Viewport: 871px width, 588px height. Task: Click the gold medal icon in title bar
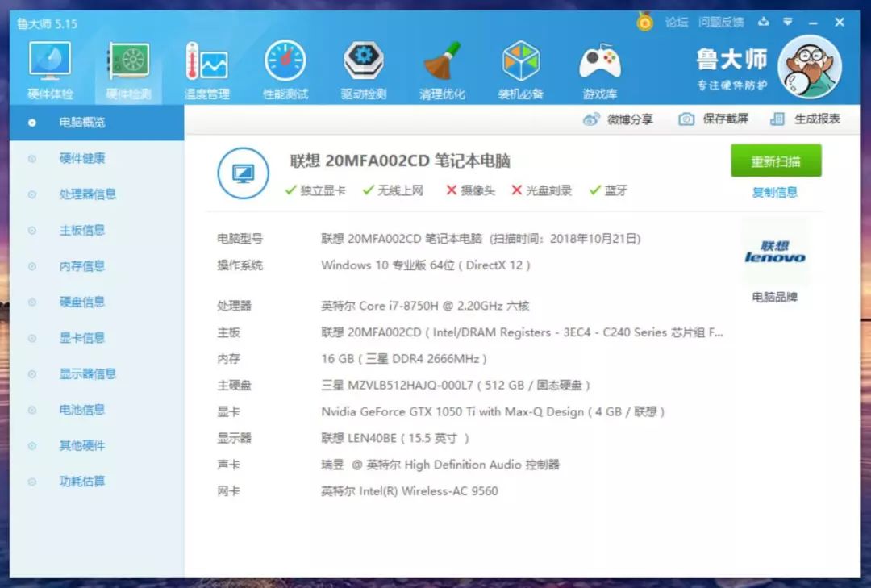coord(645,23)
